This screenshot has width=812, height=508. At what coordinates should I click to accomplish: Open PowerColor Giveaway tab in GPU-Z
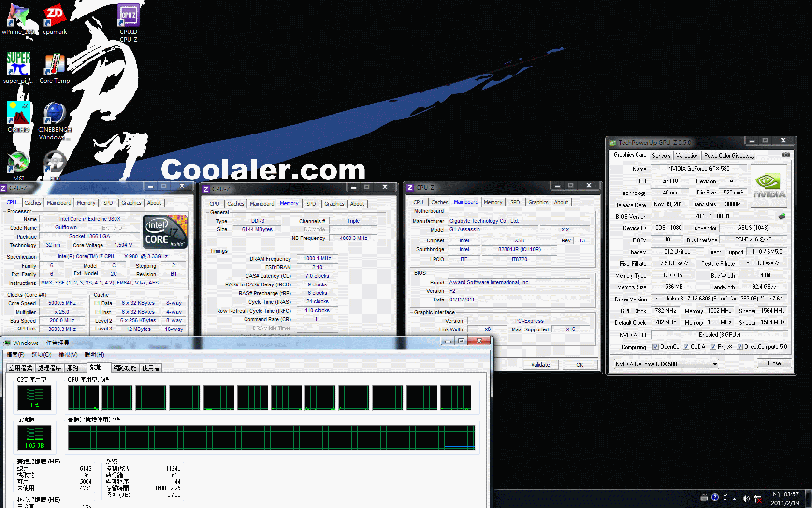point(729,156)
